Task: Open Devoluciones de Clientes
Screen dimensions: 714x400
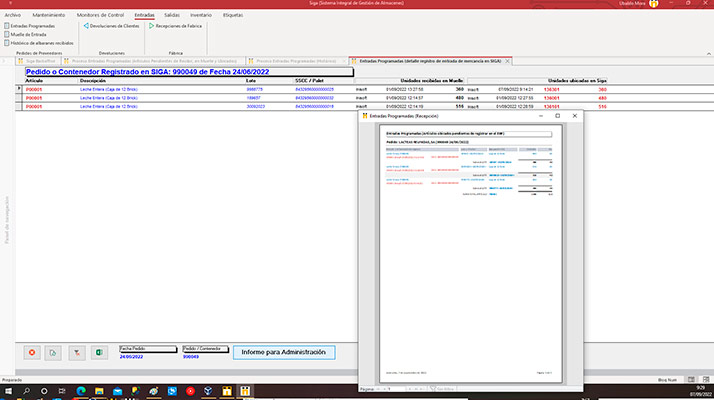Action: point(114,25)
